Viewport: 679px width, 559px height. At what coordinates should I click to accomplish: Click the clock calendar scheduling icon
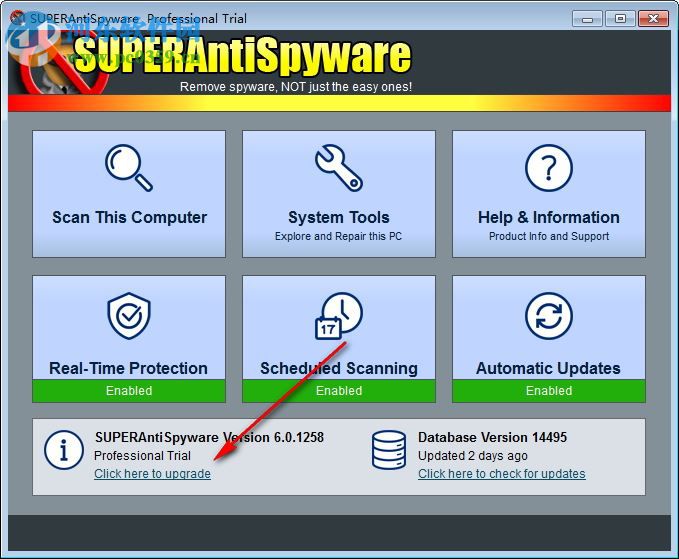pyautogui.click(x=339, y=316)
